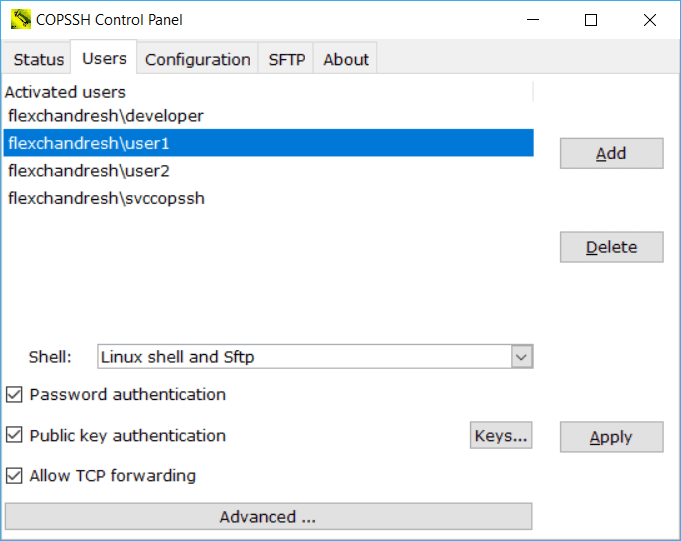Click the Linux shell and Sftp combo box
This screenshot has width=681, height=541.
pyautogui.click(x=315, y=357)
